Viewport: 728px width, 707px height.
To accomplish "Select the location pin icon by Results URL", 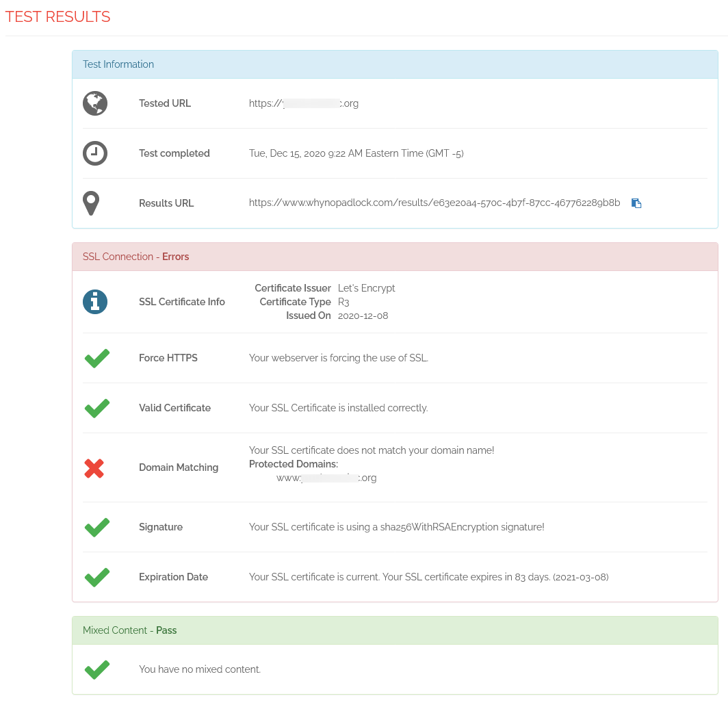I will (x=91, y=203).
